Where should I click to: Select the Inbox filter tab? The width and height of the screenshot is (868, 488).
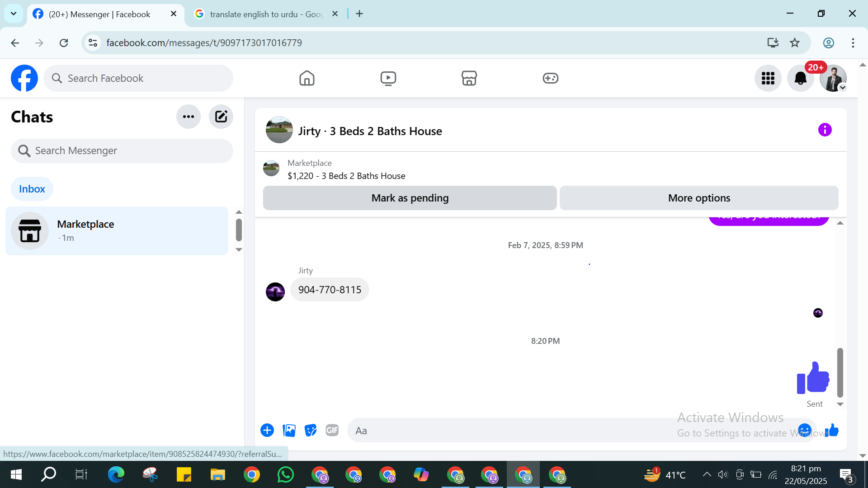[x=32, y=189]
